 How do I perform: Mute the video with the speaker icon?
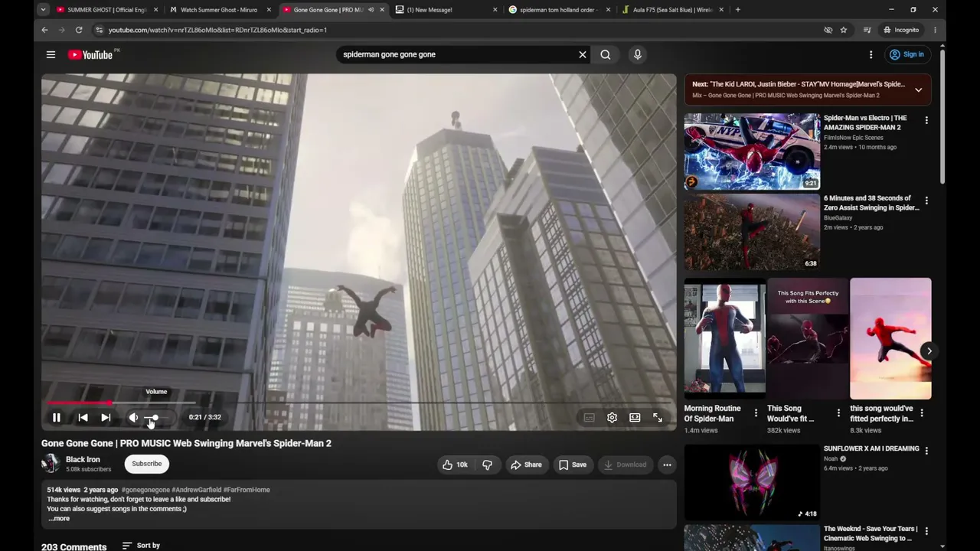[x=133, y=417]
